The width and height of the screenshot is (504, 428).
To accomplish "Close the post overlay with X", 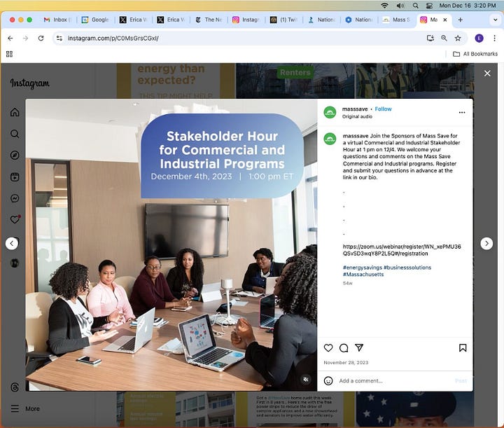I will tap(487, 74).
